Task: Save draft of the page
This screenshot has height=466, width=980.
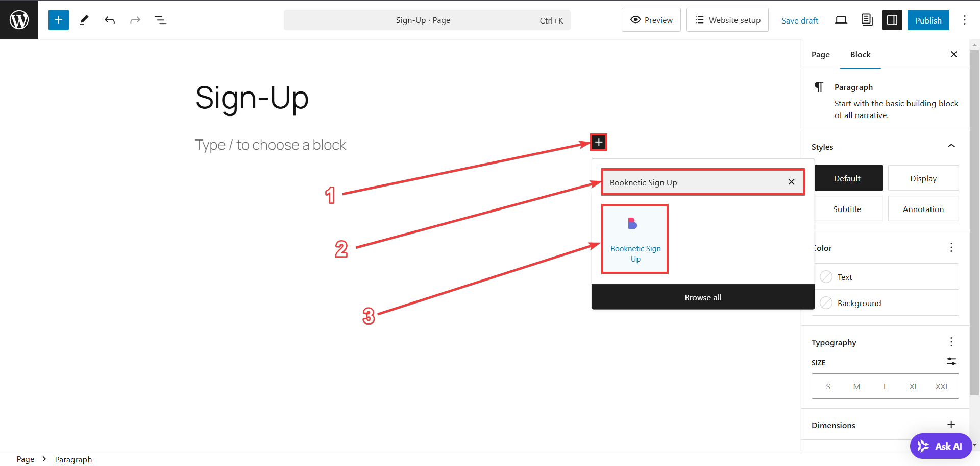Action: pos(800,20)
